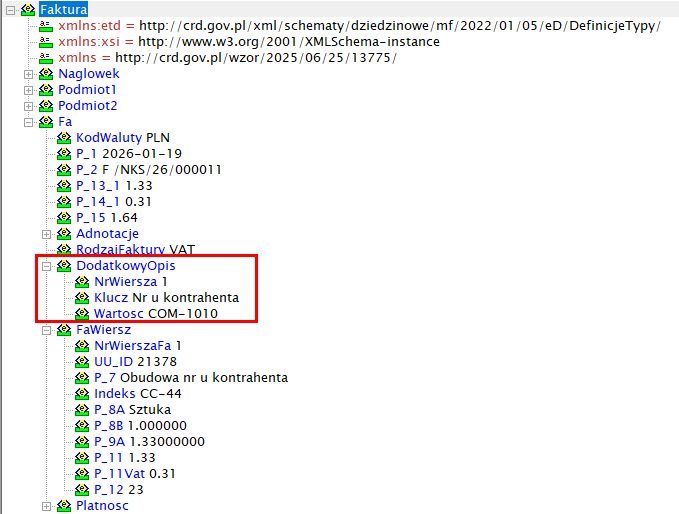Click the node icon beside RodzajFaktury
The image size is (679, 514).
(x=65, y=250)
